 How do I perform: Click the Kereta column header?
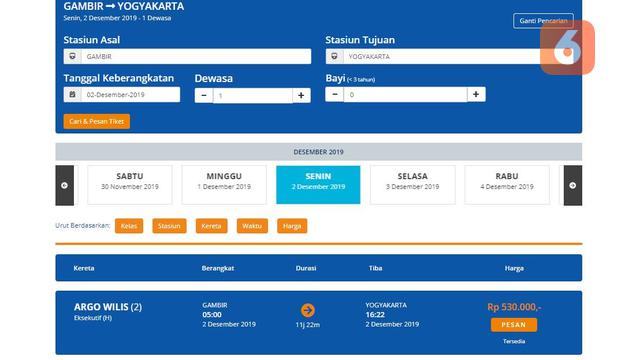click(x=84, y=268)
